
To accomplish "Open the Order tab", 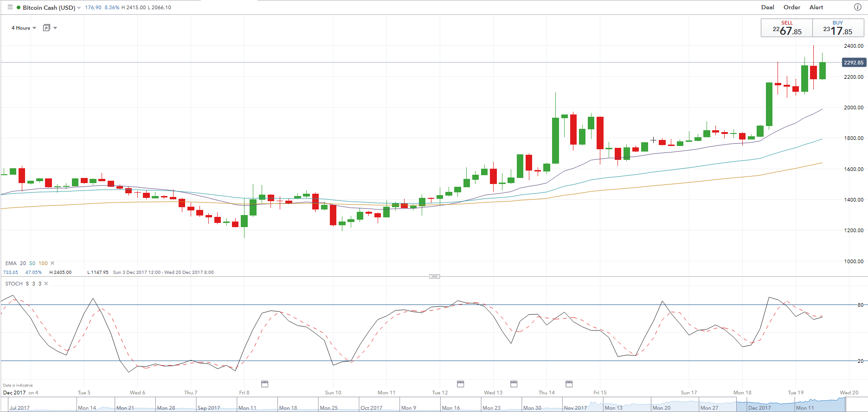I will (x=792, y=7).
